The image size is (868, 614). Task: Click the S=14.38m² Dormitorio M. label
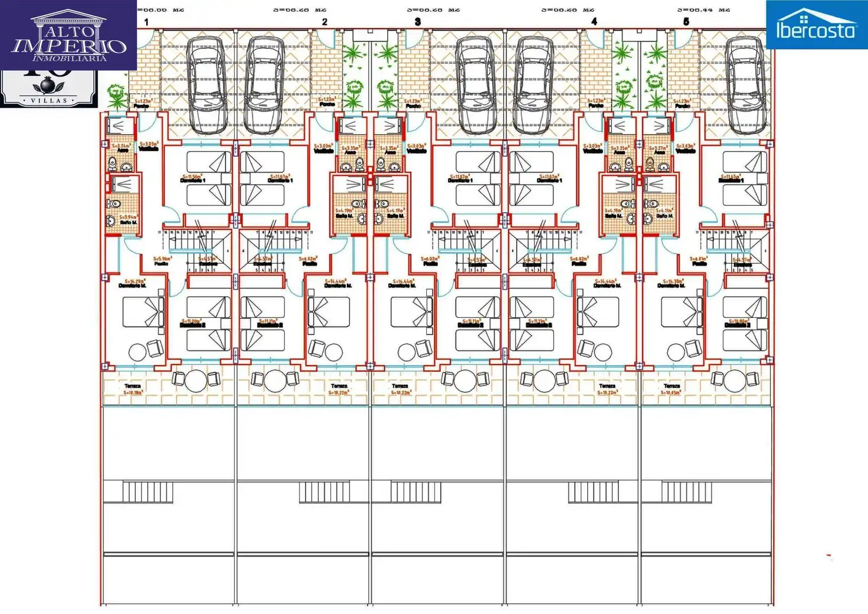672,283
